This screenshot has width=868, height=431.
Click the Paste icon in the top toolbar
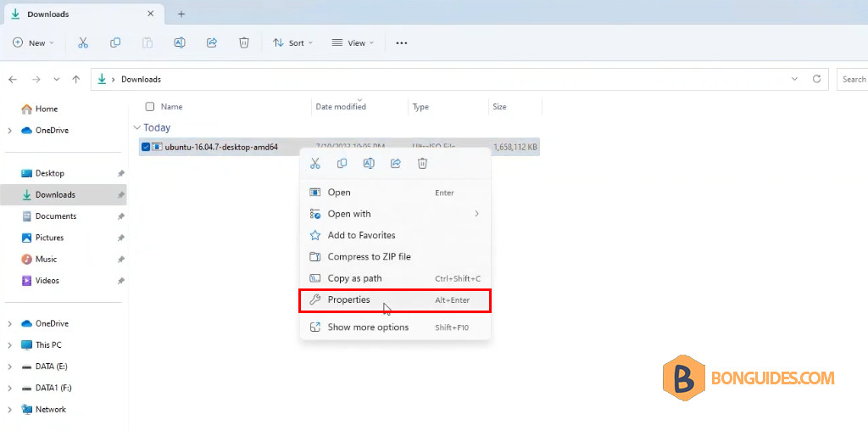point(147,42)
